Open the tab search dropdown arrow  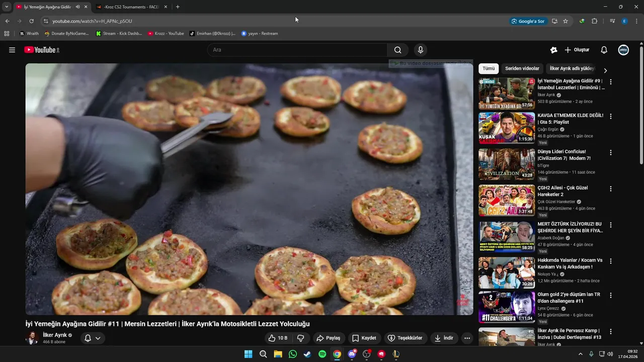click(7, 7)
